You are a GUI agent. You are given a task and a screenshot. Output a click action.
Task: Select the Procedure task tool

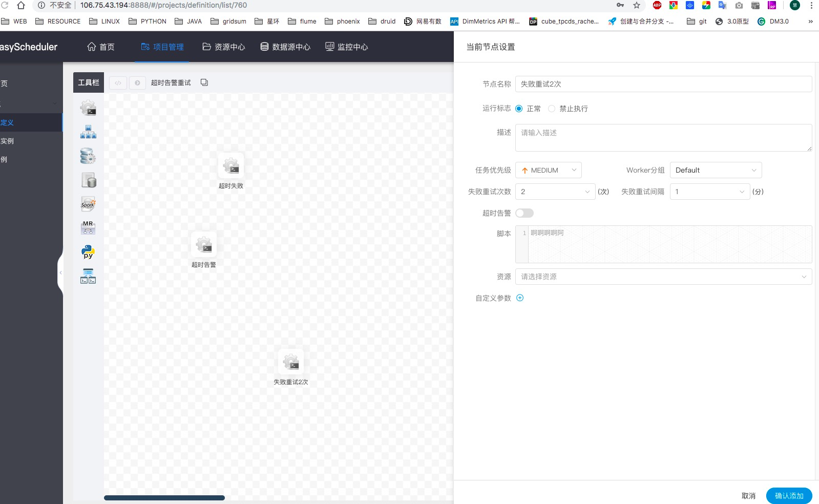88,156
